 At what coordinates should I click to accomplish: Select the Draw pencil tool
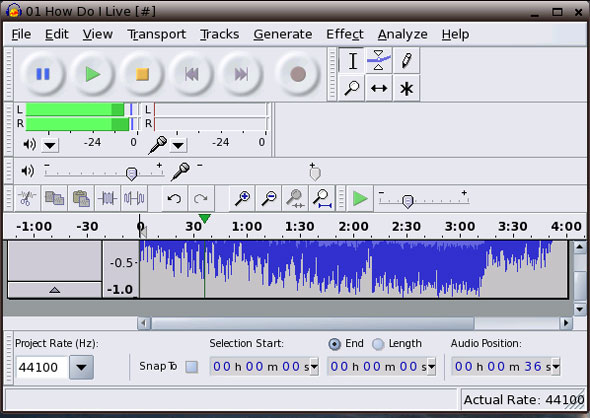click(406, 61)
